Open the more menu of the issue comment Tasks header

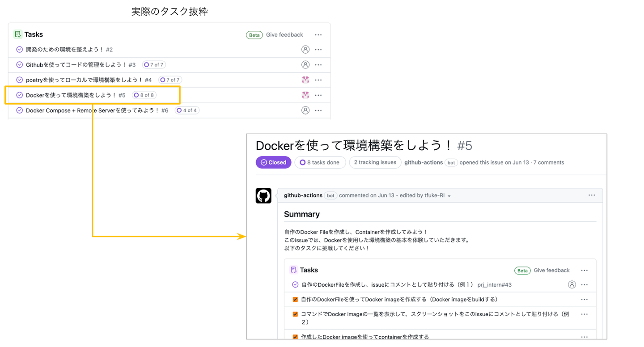(584, 271)
